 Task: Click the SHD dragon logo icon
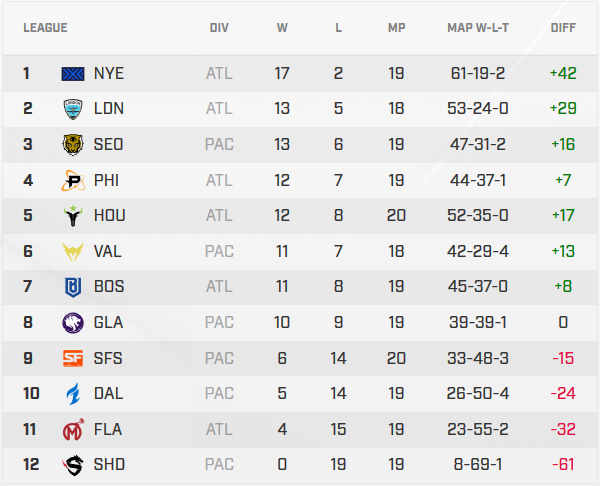74,464
